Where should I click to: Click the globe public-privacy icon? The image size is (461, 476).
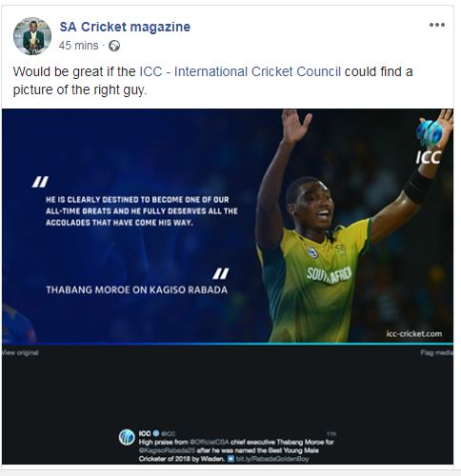pyautogui.click(x=114, y=46)
